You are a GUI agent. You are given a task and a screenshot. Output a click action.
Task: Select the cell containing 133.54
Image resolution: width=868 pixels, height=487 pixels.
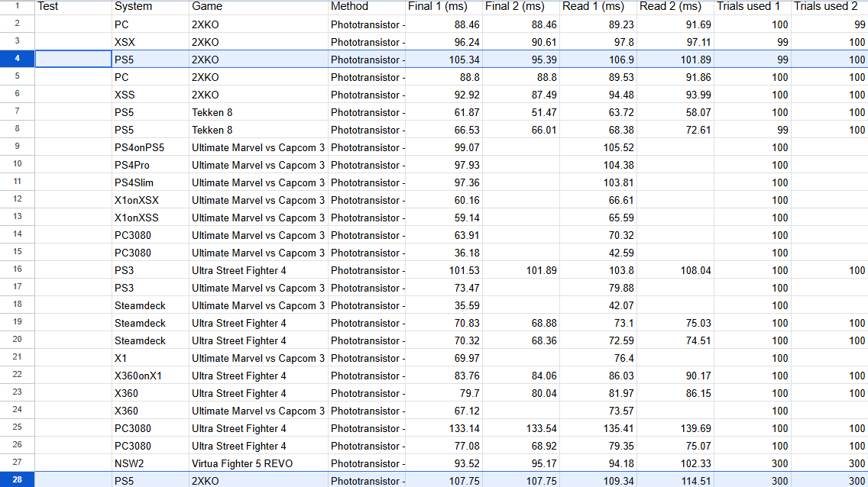pos(521,428)
